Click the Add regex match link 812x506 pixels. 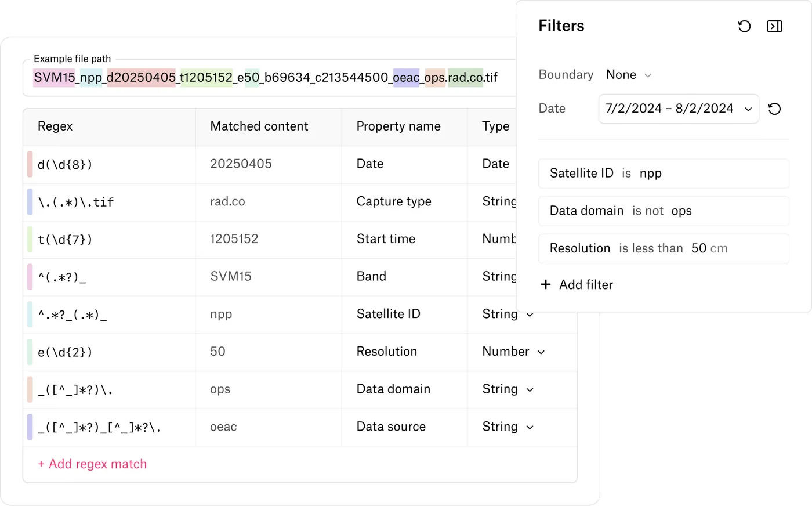point(92,464)
